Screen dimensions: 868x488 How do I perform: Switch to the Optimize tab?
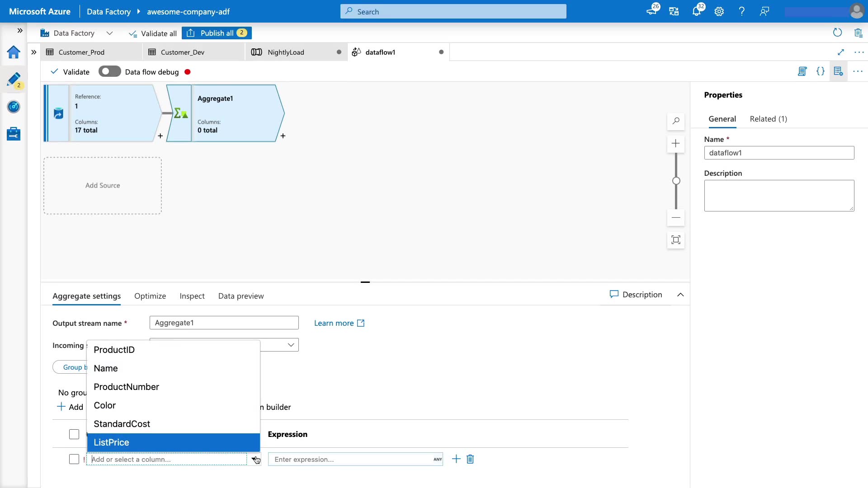click(x=150, y=296)
